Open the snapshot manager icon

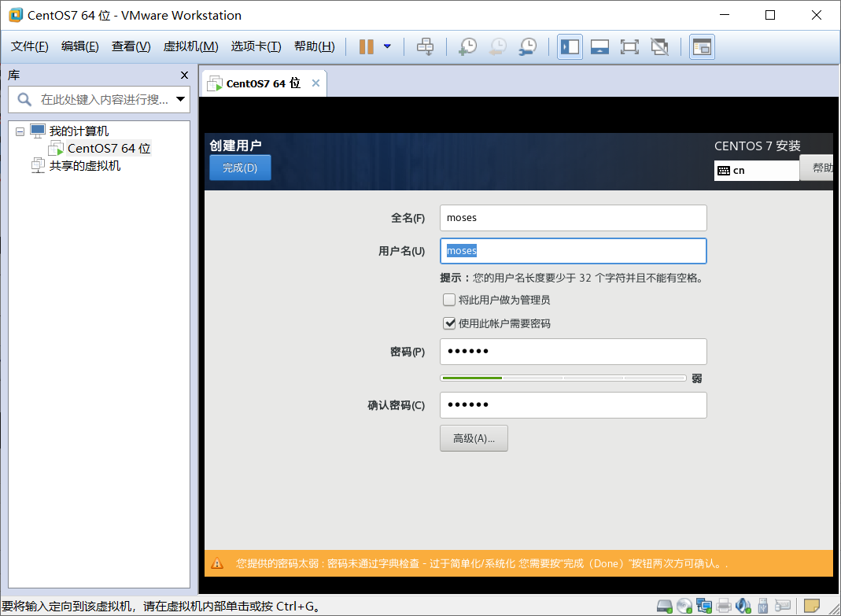(528, 46)
